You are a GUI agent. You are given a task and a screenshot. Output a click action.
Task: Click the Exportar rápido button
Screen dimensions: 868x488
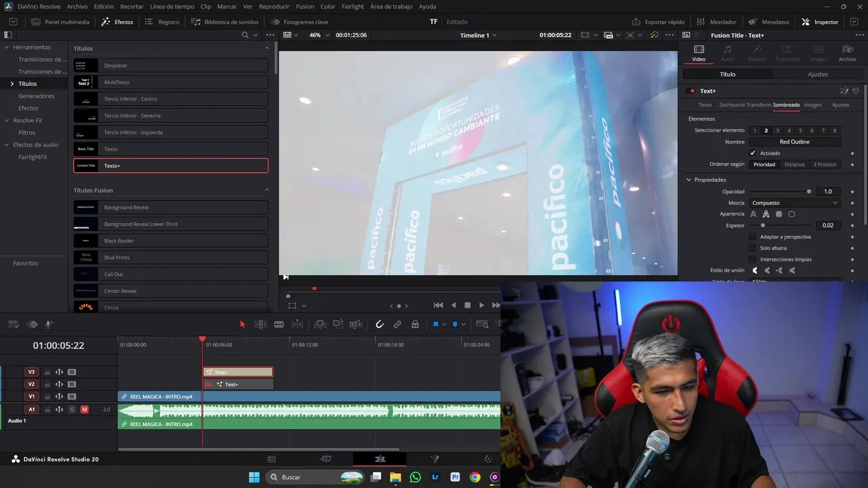click(x=658, y=22)
